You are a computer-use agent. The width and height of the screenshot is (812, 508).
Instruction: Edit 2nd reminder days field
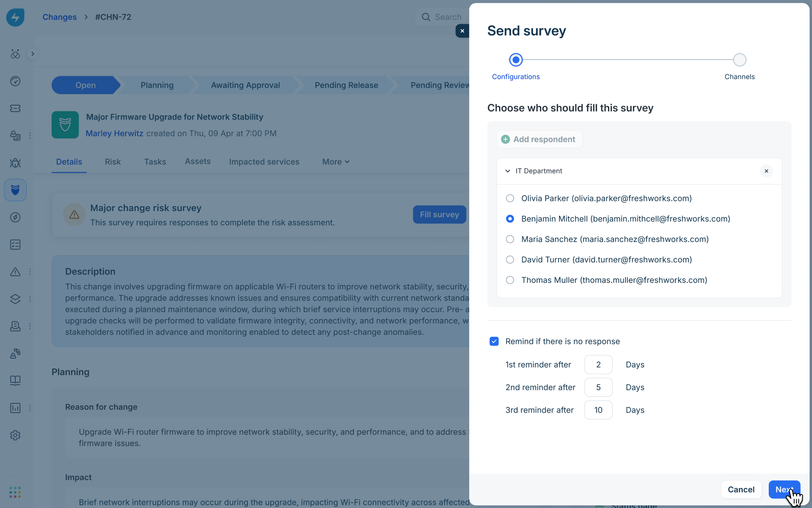tap(599, 388)
